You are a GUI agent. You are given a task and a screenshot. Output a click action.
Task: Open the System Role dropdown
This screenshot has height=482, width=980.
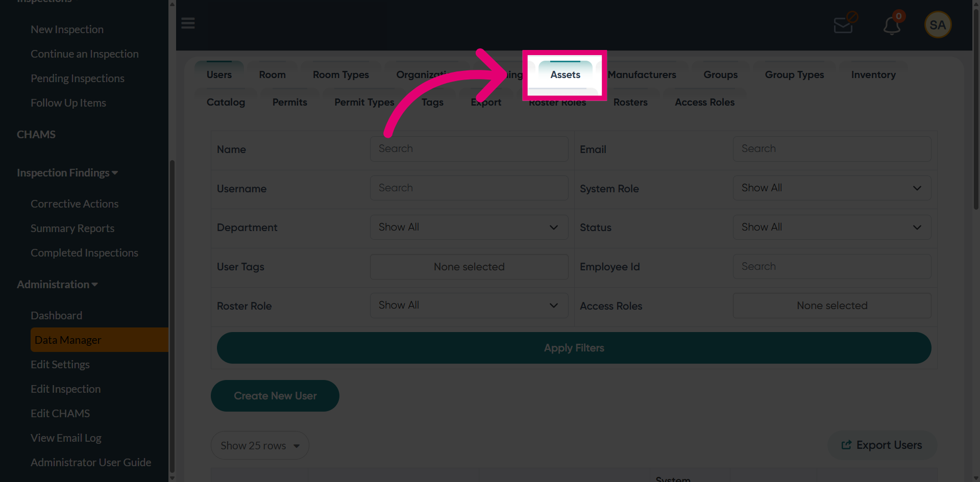point(832,188)
